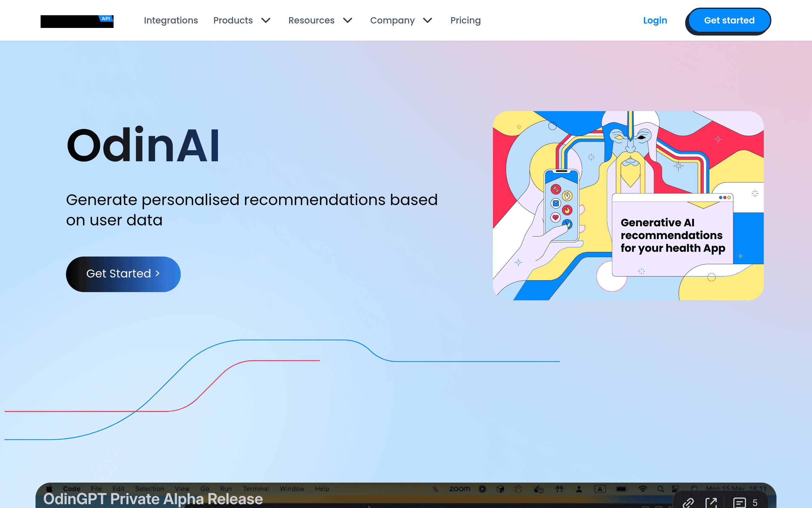Viewport: 812px width, 508px height.
Task: Show the 5 video comments
Action: click(745, 503)
